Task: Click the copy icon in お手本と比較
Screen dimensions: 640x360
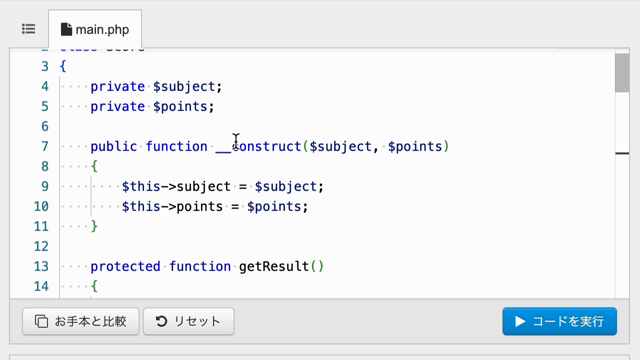Action: pyautogui.click(x=41, y=322)
